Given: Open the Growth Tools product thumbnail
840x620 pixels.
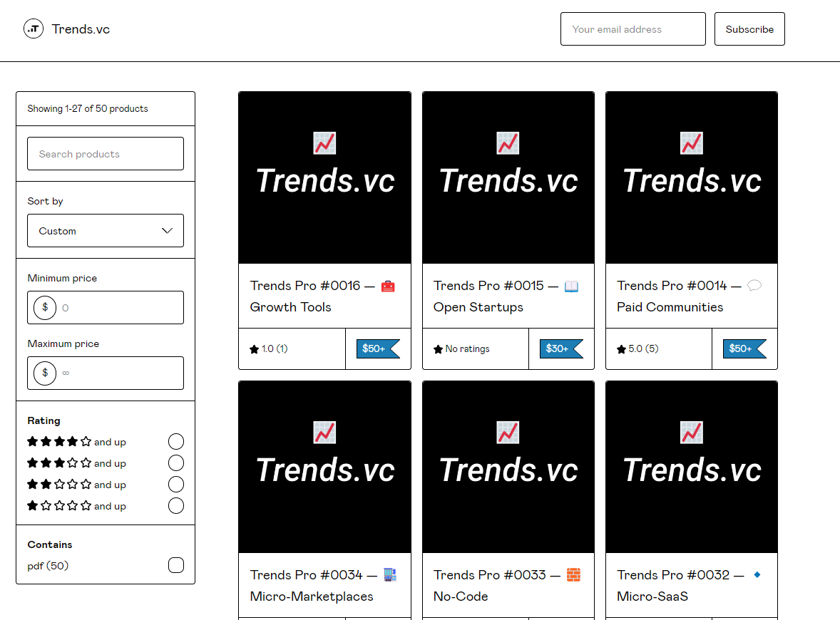Looking at the screenshot, I should coord(324,177).
